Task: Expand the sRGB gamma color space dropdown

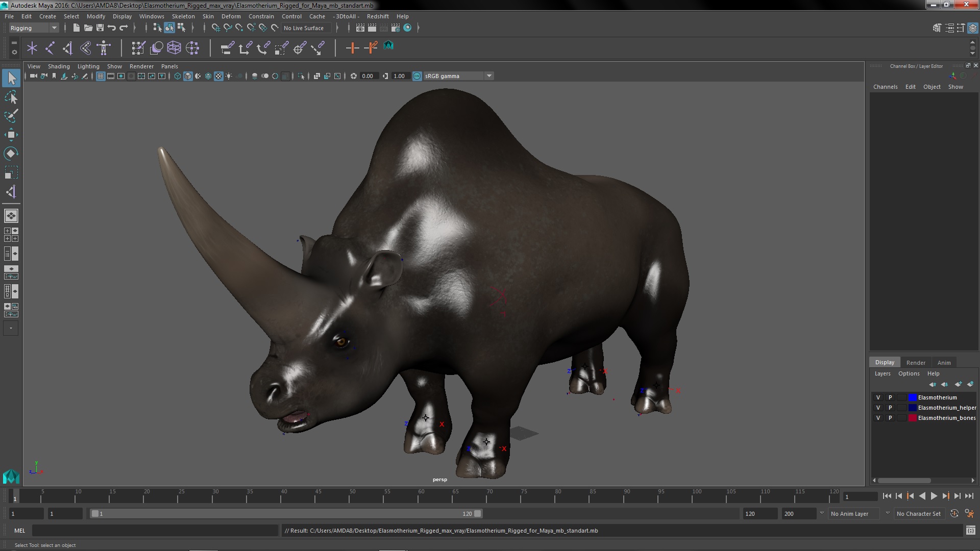Action: click(x=489, y=76)
